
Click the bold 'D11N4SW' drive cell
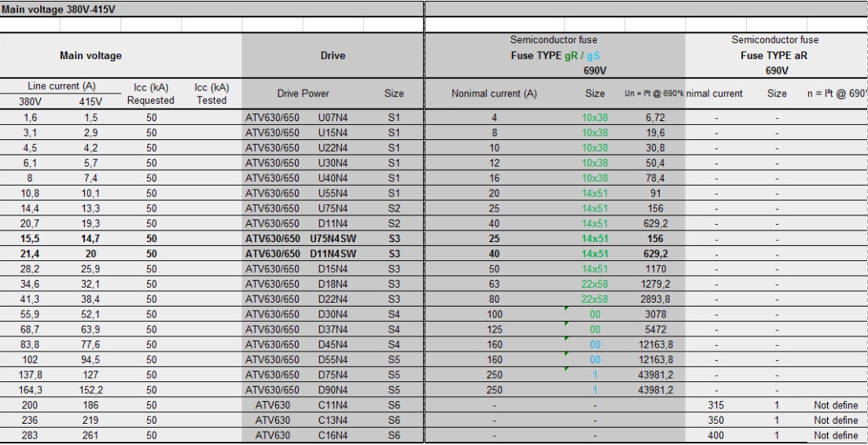[x=333, y=254]
